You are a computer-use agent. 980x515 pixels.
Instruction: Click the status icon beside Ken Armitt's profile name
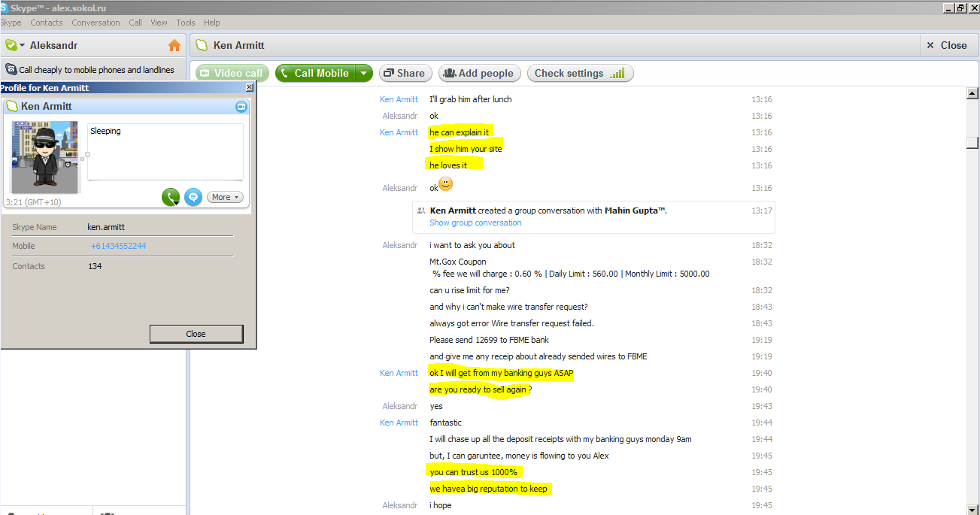[x=12, y=107]
